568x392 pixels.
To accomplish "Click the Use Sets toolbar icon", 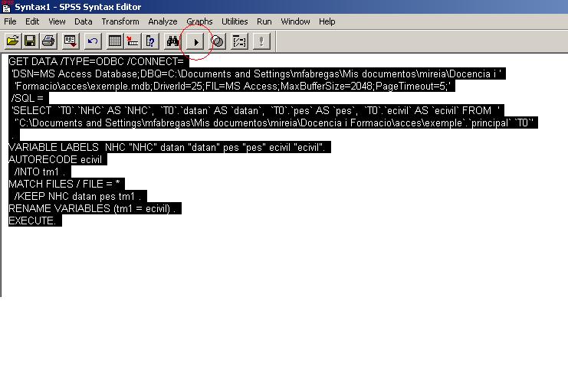I will (239, 41).
